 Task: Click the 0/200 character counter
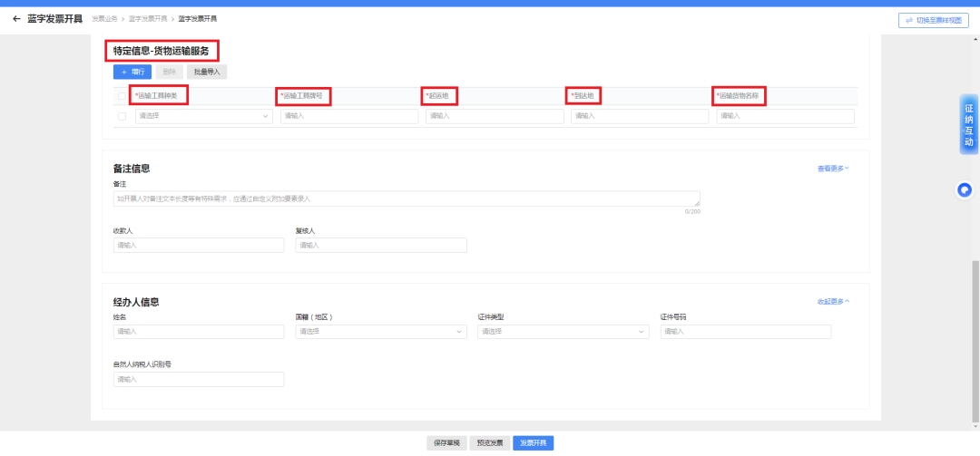tap(692, 212)
